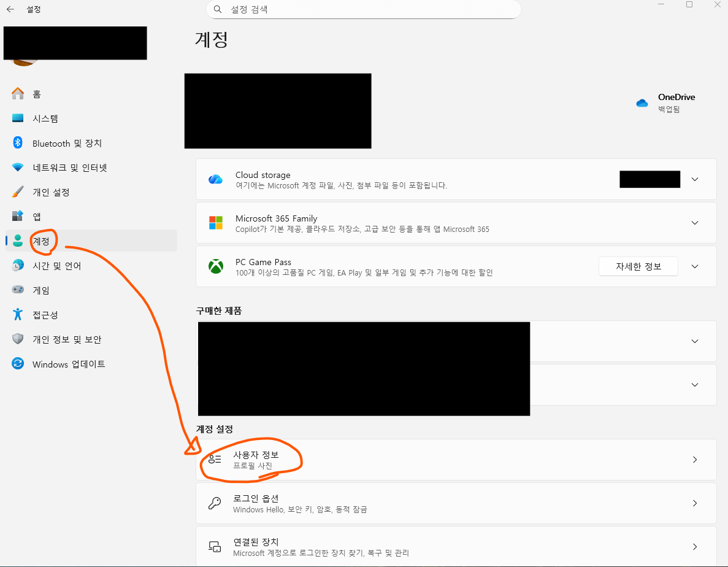Open 연결된 장치 title text
This screenshot has width=728, height=567.
coord(256,542)
